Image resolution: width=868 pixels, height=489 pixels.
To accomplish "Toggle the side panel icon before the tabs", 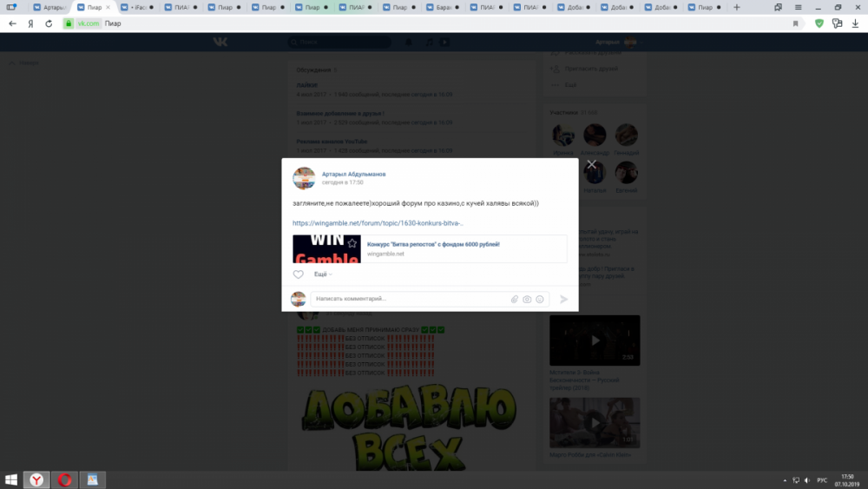I will pos(10,7).
